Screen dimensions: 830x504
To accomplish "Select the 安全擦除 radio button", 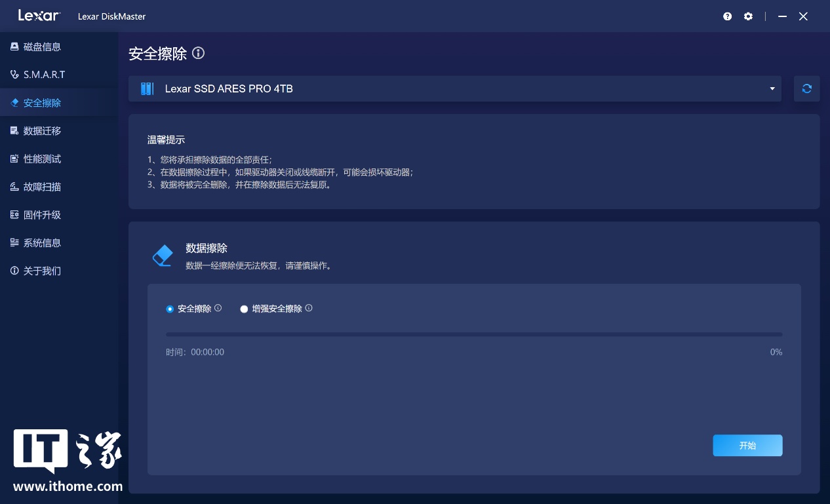I will (x=170, y=309).
